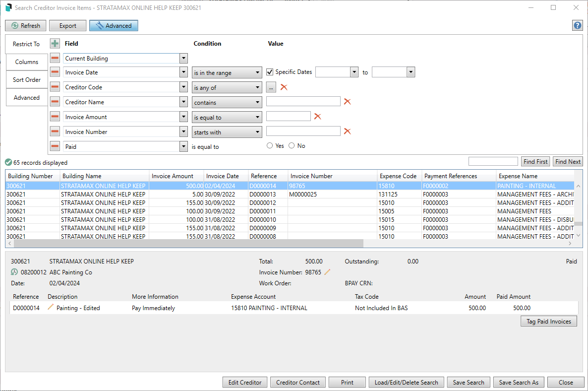
Task: Click the Tag Paid Invoices button
Action: pyautogui.click(x=548, y=322)
